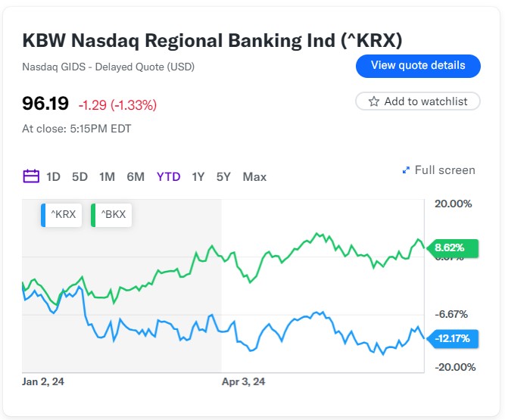The height and width of the screenshot is (420, 505).
Task: Toggle the ^KRX legend chip
Action: pyautogui.click(x=61, y=215)
